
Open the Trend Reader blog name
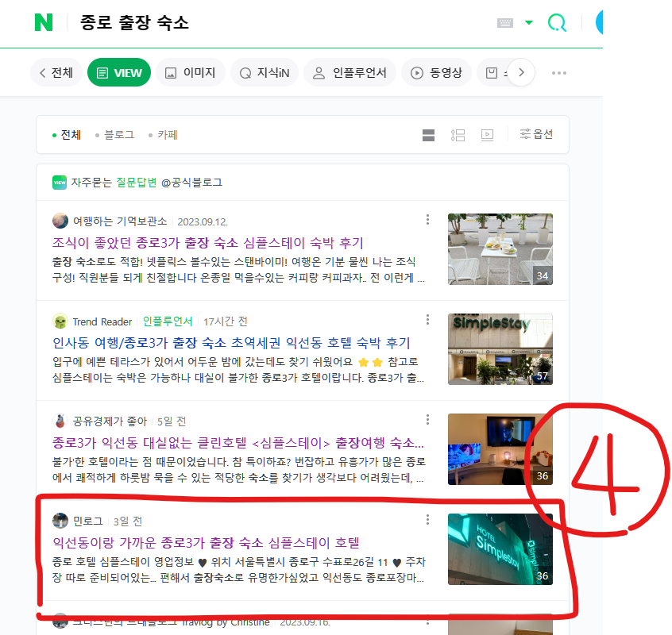coord(102,321)
